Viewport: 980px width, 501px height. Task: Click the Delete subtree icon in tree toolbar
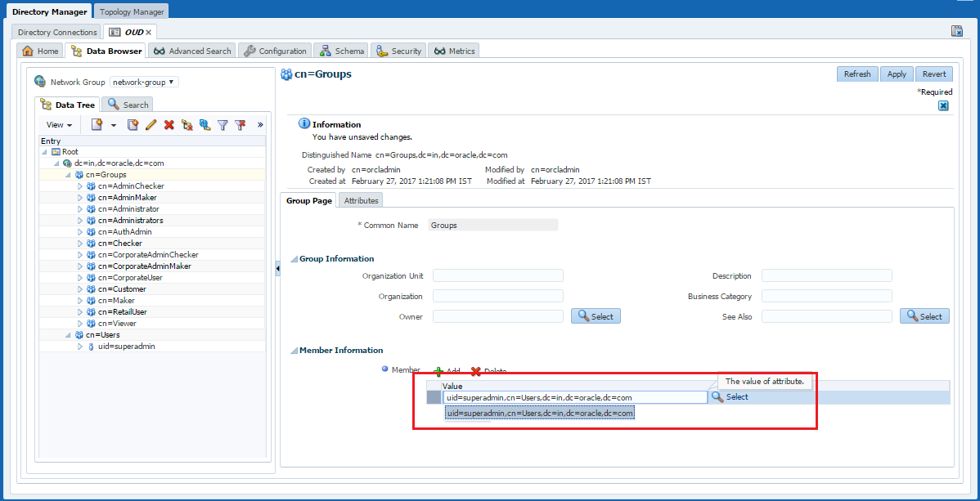point(187,125)
